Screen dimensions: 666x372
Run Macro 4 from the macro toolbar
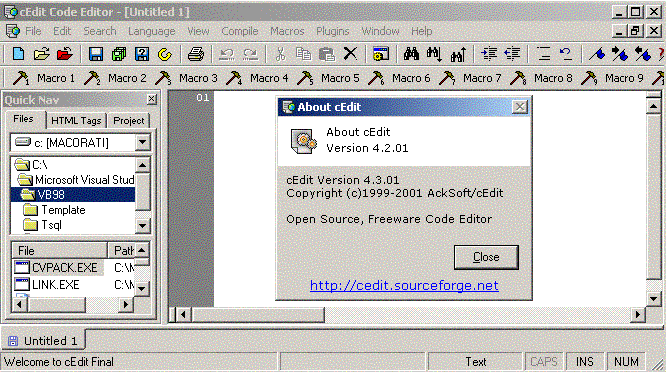tap(257, 78)
